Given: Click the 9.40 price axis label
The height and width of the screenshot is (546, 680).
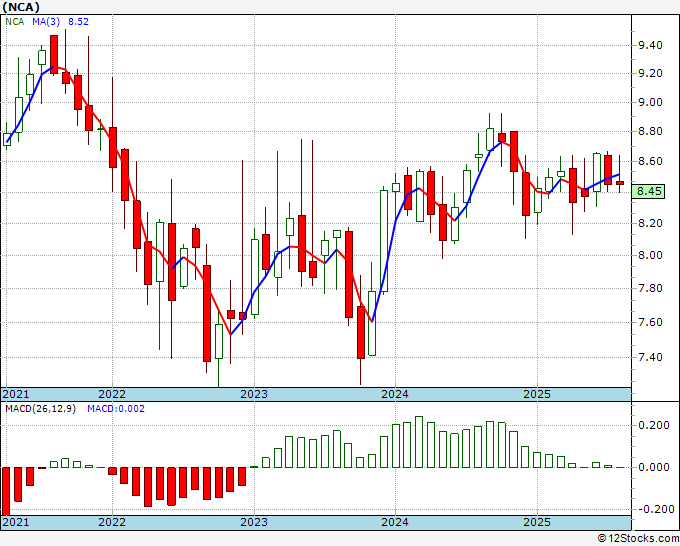Looking at the screenshot, I should [650, 45].
